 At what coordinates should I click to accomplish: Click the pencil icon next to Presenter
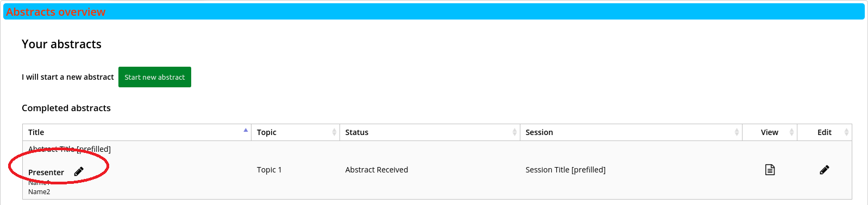[79, 171]
